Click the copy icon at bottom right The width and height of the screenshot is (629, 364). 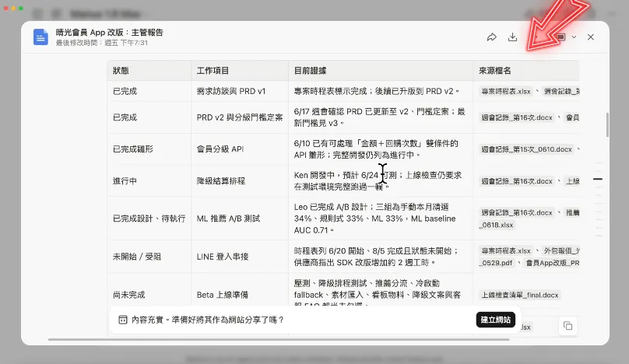pyautogui.click(x=568, y=326)
